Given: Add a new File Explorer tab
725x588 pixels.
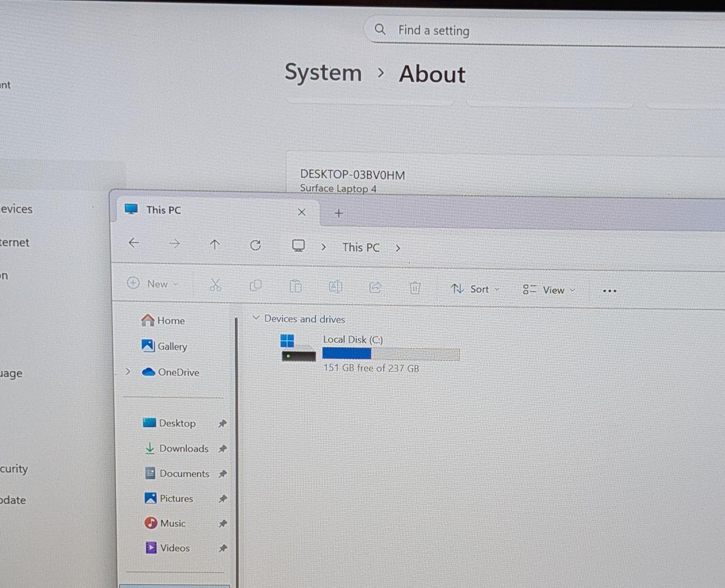Looking at the screenshot, I should click(x=339, y=213).
